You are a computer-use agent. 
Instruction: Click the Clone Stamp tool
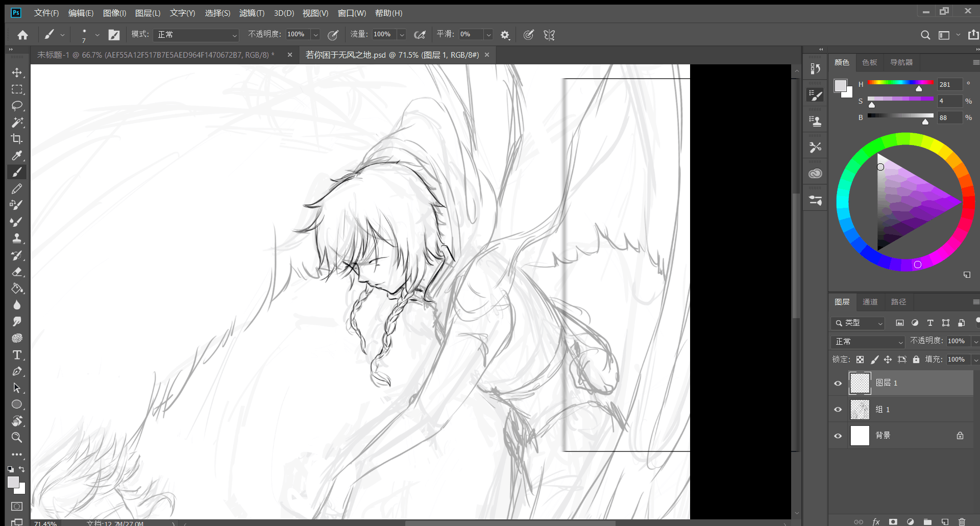click(x=17, y=238)
